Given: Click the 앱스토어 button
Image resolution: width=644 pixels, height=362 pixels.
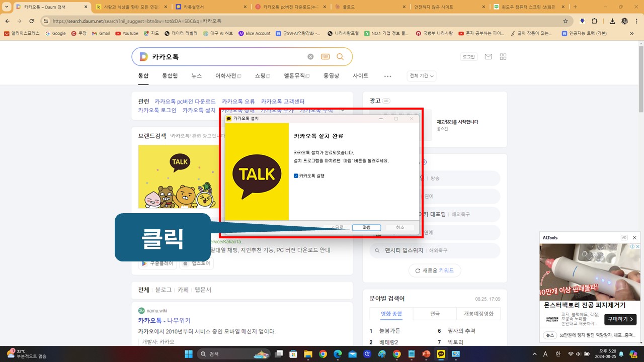Looking at the screenshot, I should click(196, 263).
